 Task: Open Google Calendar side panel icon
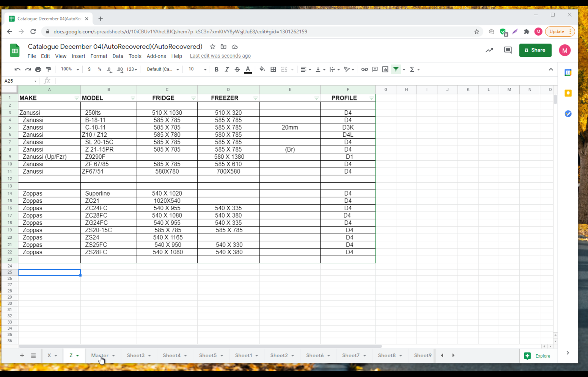point(568,73)
